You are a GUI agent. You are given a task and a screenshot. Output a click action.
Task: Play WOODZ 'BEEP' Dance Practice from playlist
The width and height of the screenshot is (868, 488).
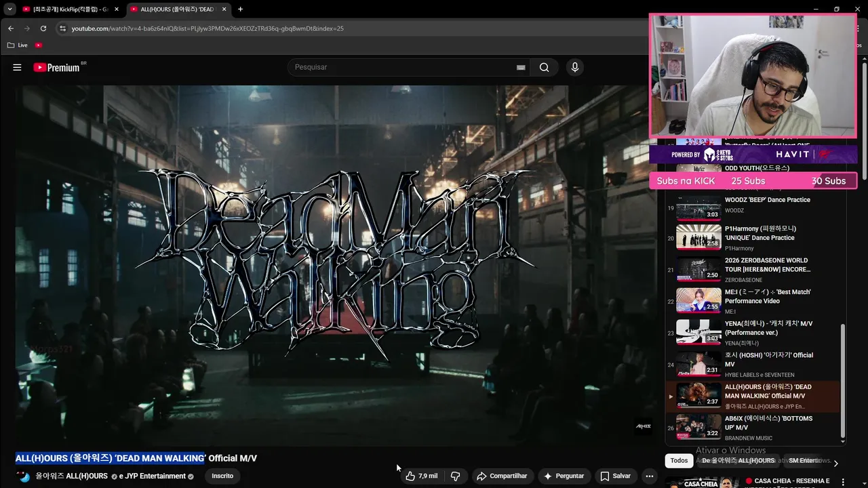pyautogui.click(x=753, y=205)
